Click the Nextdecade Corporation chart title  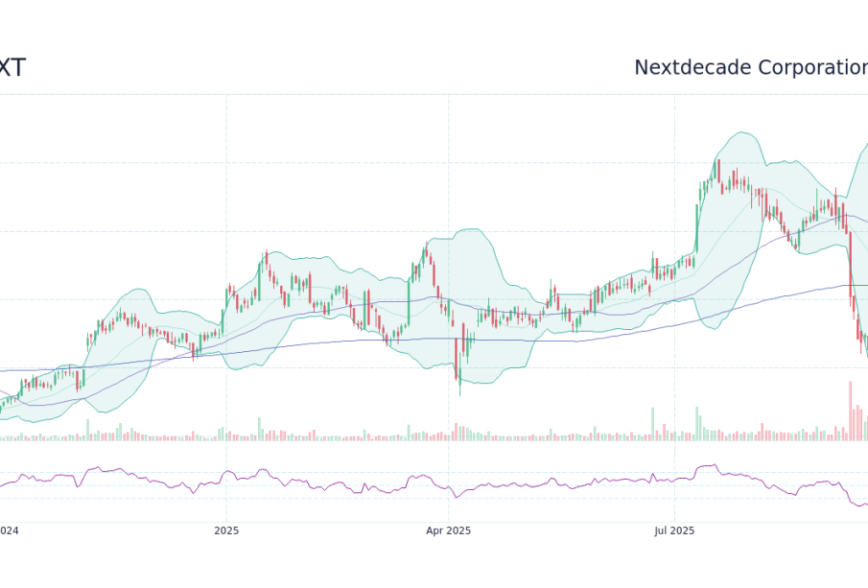point(751,67)
